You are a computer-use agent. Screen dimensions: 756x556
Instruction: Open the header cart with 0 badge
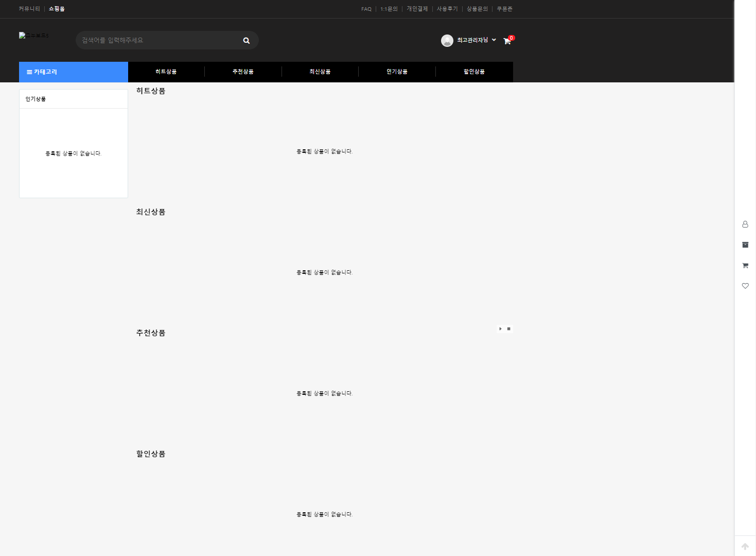pos(508,40)
